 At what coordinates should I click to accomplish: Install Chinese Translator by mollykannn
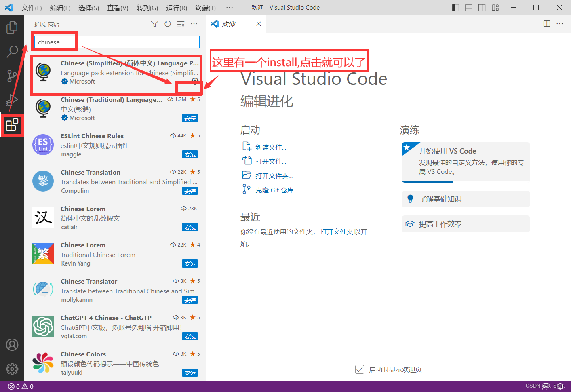[x=190, y=300]
